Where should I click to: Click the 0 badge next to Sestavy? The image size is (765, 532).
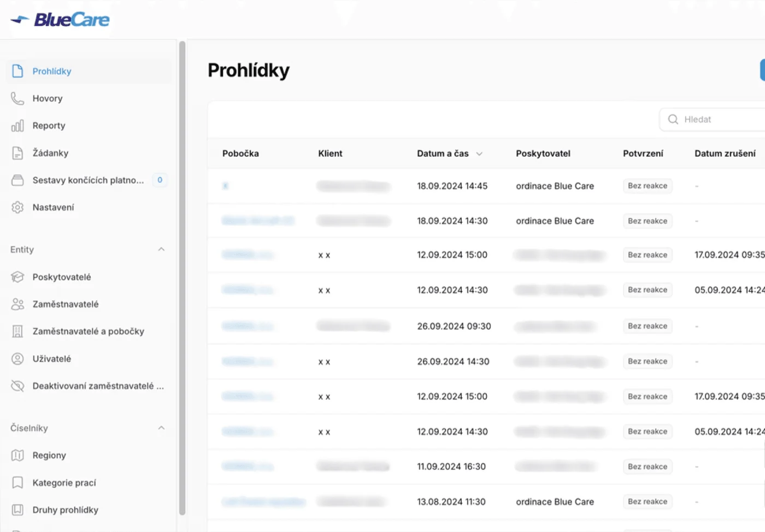point(160,180)
